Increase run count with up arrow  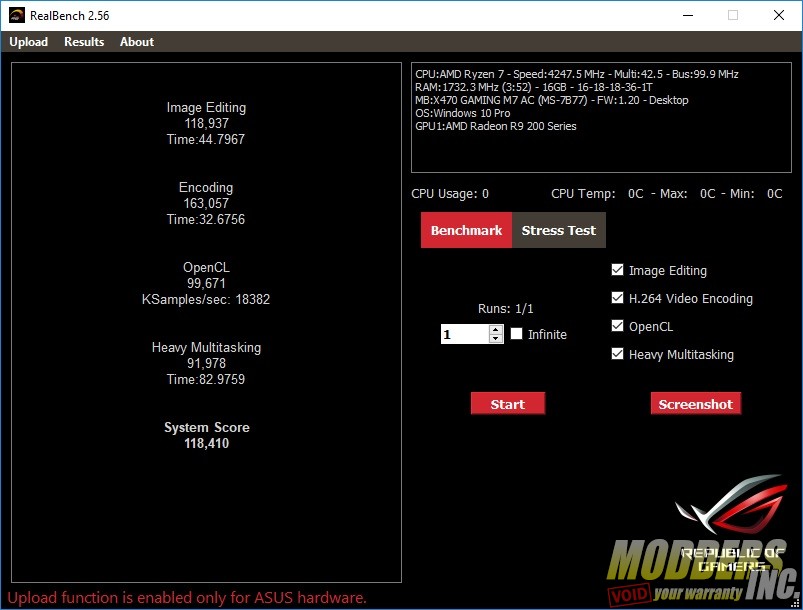(496, 330)
